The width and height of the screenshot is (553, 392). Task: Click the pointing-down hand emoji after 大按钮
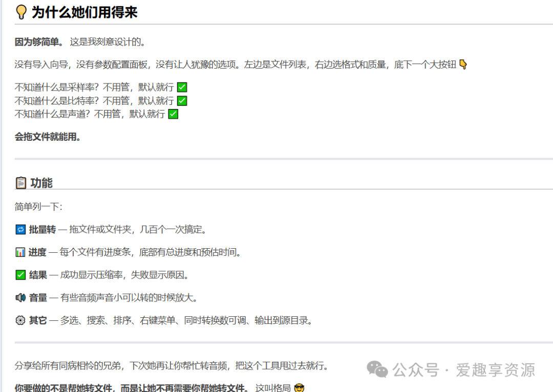(463, 64)
